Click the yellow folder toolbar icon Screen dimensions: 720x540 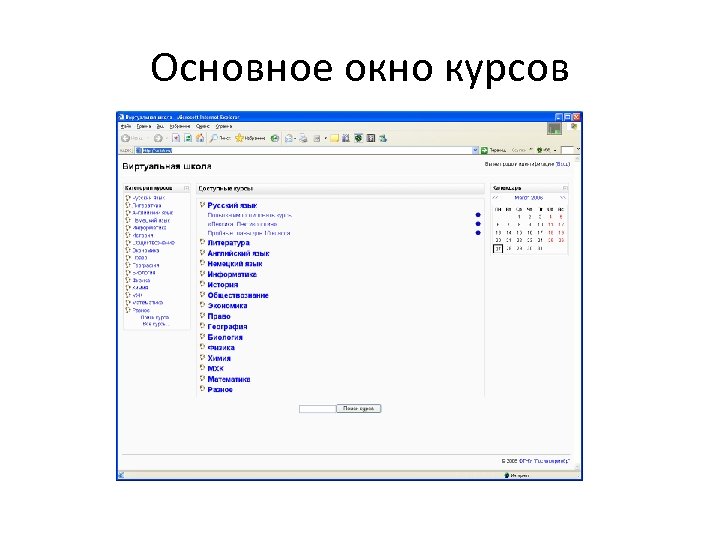point(334,138)
